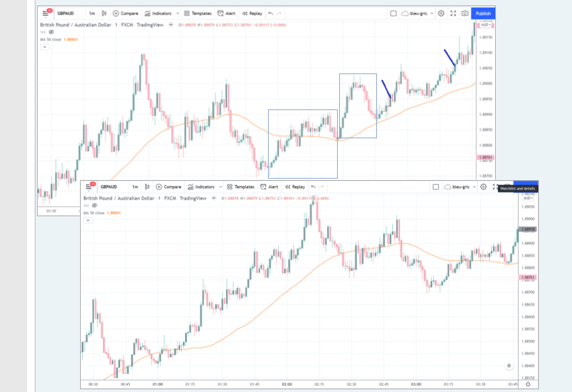Create an Alert from upper chart toolbar
572x392 pixels.
[227, 13]
